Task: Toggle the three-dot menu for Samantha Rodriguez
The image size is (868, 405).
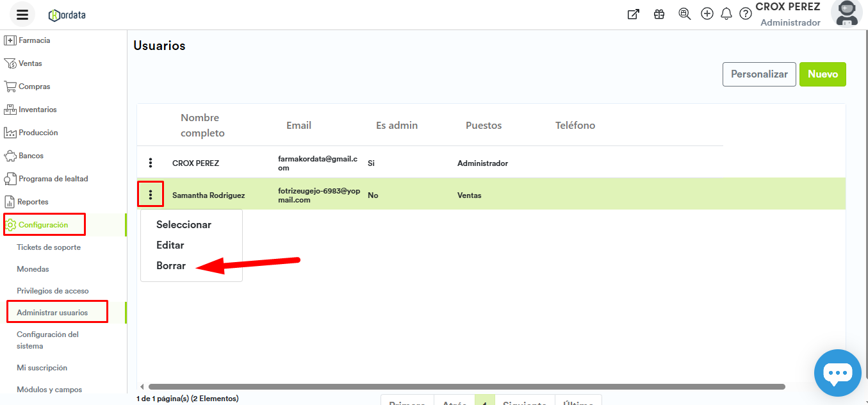Action: coord(151,195)
